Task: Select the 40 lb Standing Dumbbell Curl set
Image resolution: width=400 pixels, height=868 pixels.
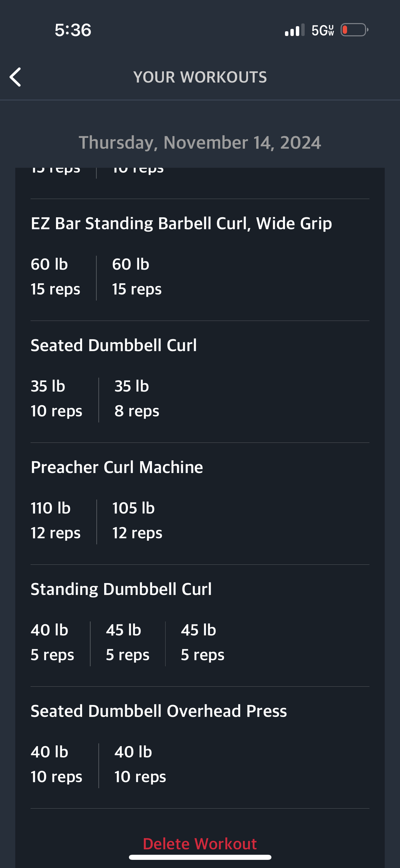Action: [x=52, y=642]
